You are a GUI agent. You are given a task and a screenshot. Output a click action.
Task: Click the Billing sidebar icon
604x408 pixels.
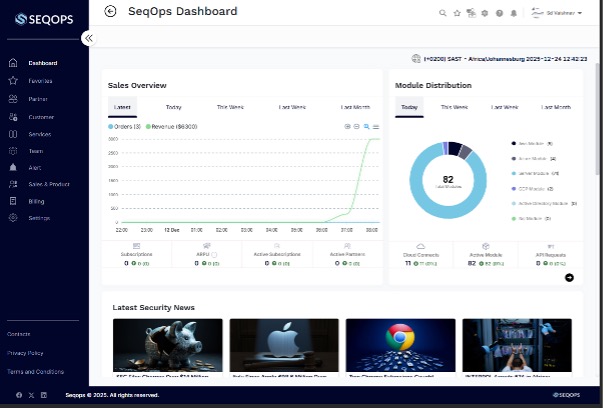click(x=13, y=201)
